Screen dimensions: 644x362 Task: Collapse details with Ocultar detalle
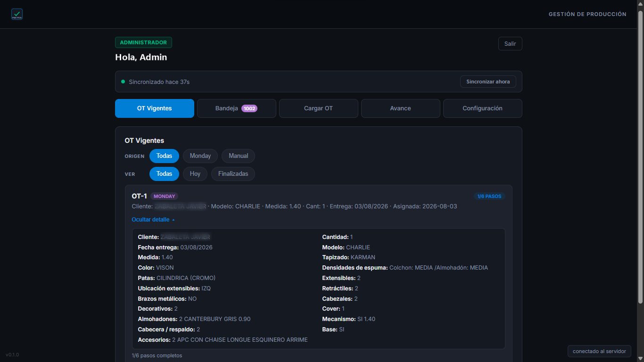153,220
